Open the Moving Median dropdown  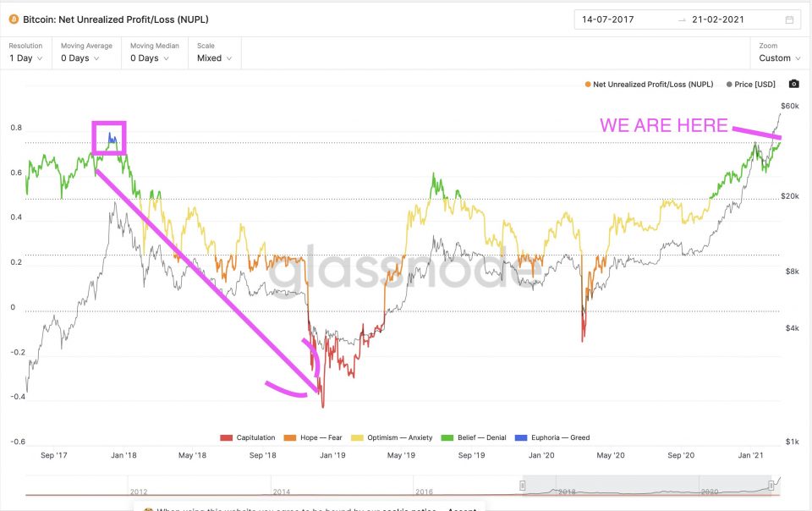tap(149, 58)
